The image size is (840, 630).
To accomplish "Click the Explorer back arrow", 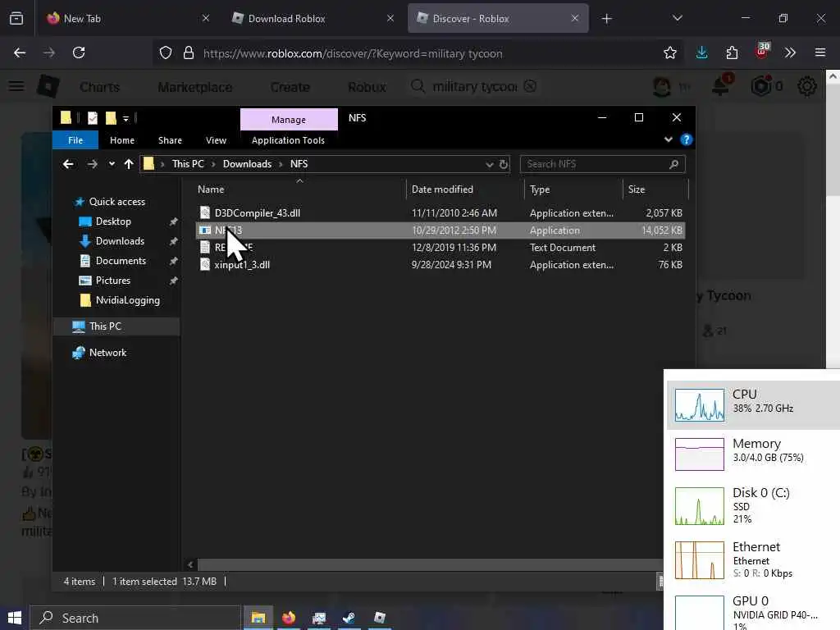I will pos(68,164).
